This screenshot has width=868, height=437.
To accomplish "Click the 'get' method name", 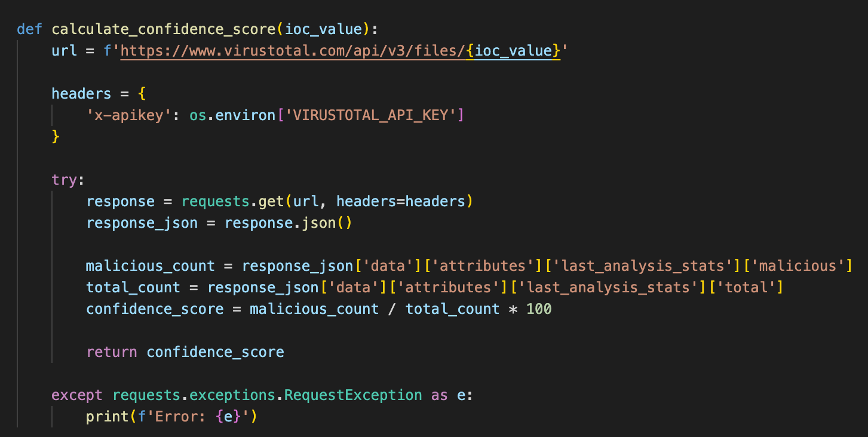I will pos(271,201).
